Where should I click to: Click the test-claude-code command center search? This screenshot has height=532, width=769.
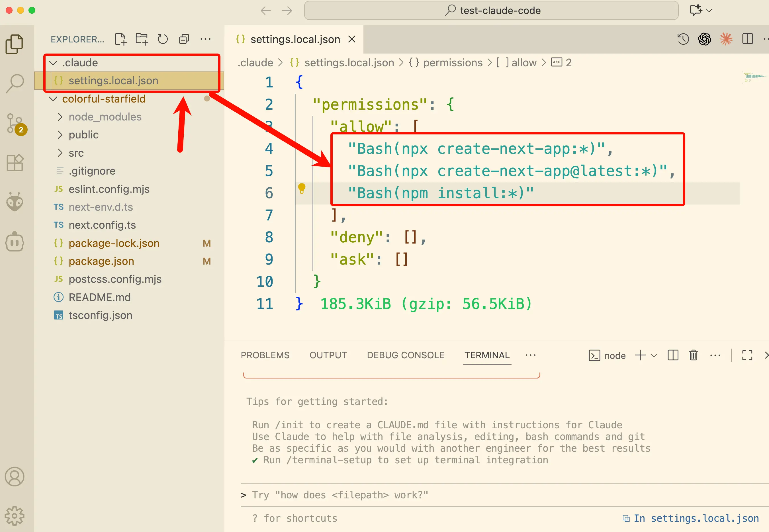point(491,10)
